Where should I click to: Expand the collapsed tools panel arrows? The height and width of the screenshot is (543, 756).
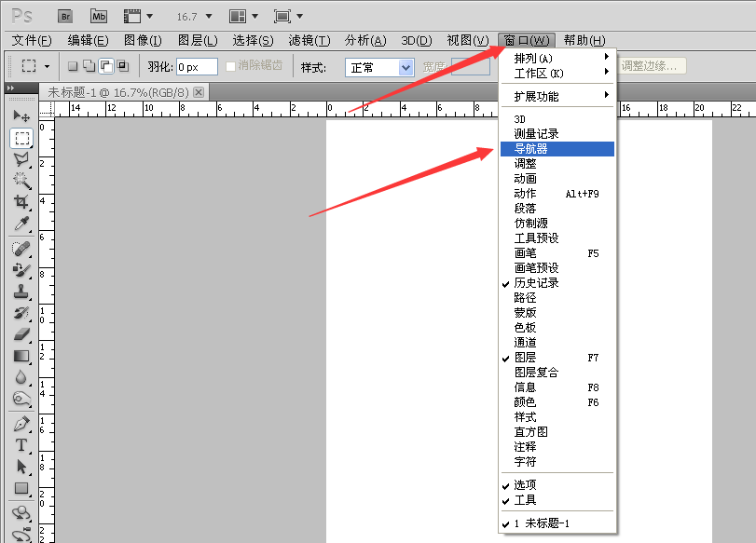[10, 88]
